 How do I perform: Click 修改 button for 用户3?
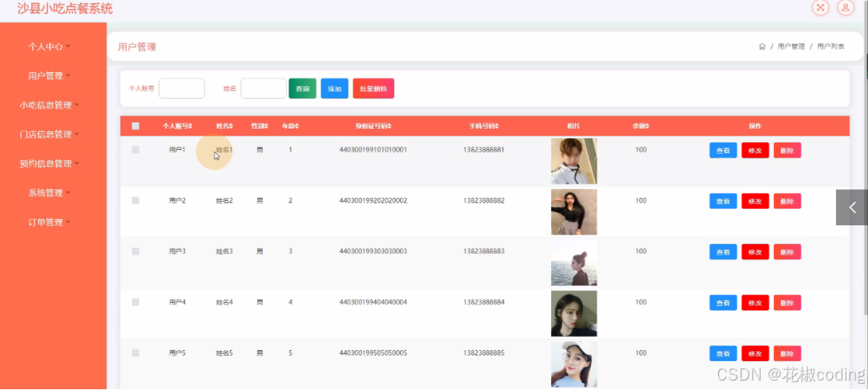tap(755, 252)
